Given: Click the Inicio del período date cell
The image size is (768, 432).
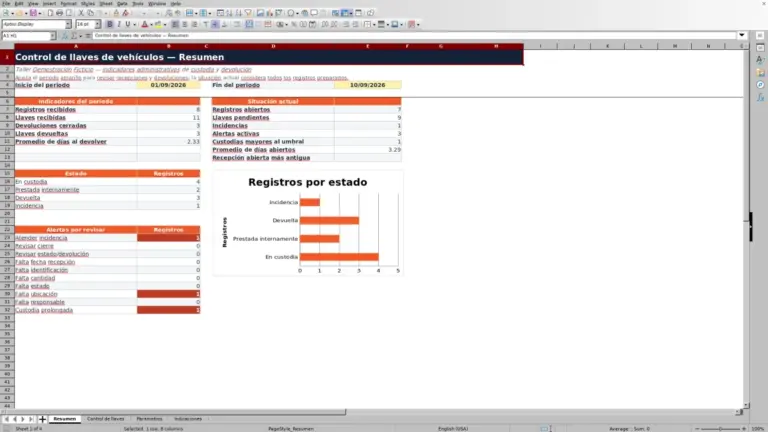Looking at the screenshot, I should [168, 85].
